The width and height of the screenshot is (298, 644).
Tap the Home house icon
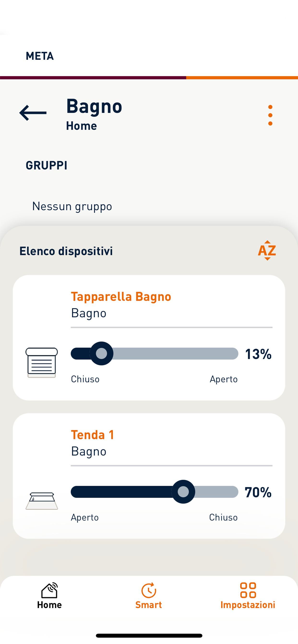49,590
